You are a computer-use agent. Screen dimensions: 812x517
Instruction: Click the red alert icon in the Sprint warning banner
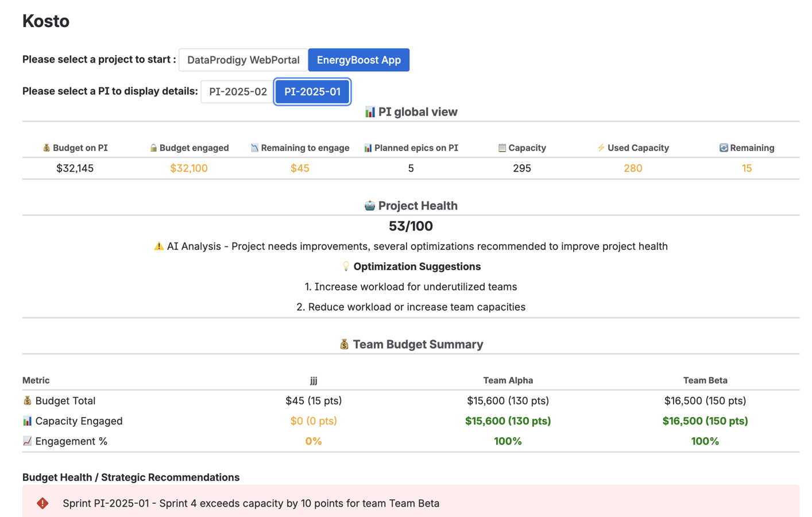tap(42, 503)
